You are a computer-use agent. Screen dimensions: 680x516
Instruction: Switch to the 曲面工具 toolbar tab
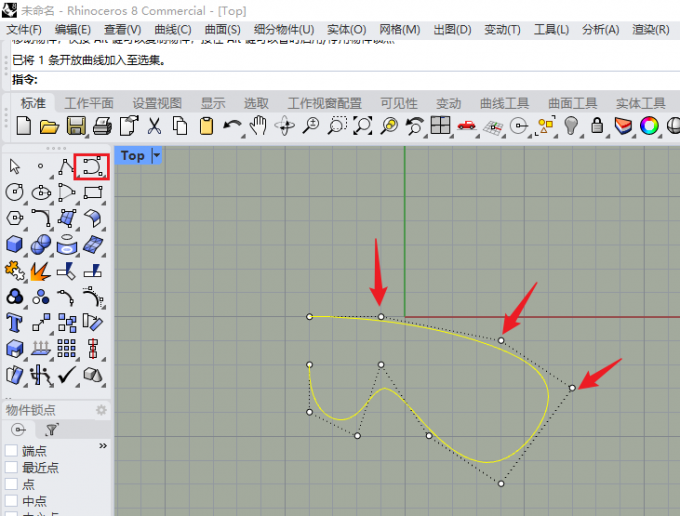point(572,103)
